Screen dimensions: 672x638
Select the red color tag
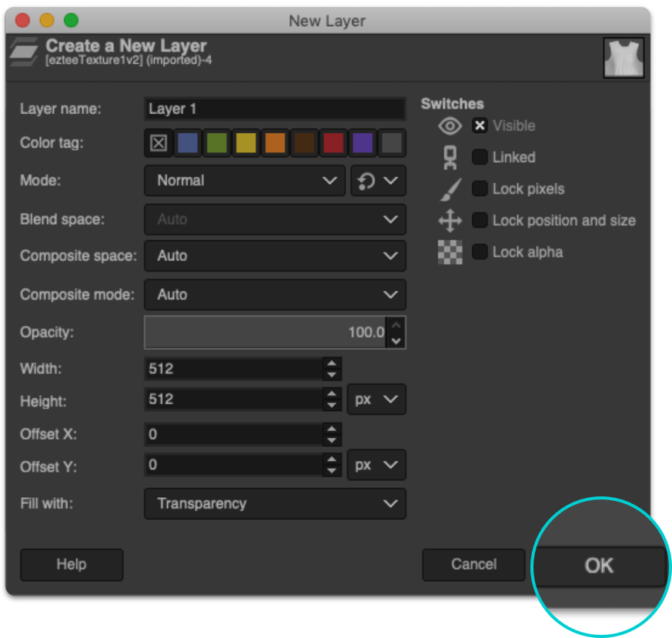(333, 142)
